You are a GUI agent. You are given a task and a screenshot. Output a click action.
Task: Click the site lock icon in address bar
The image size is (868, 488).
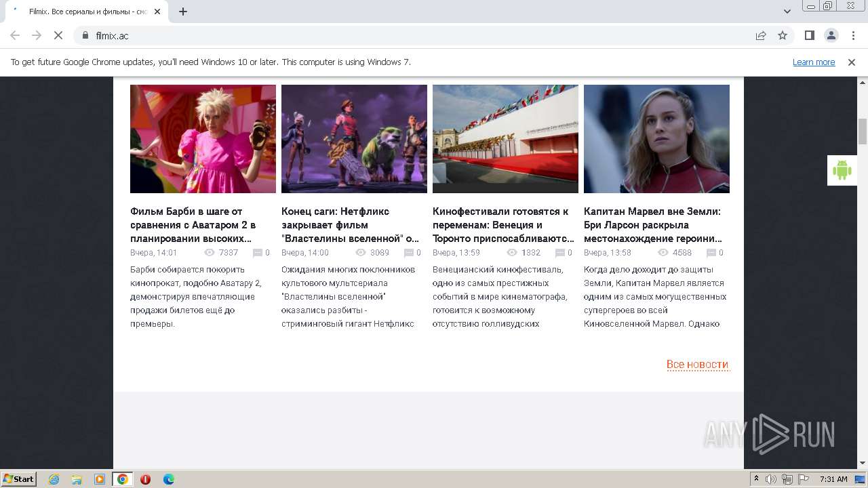85,35
